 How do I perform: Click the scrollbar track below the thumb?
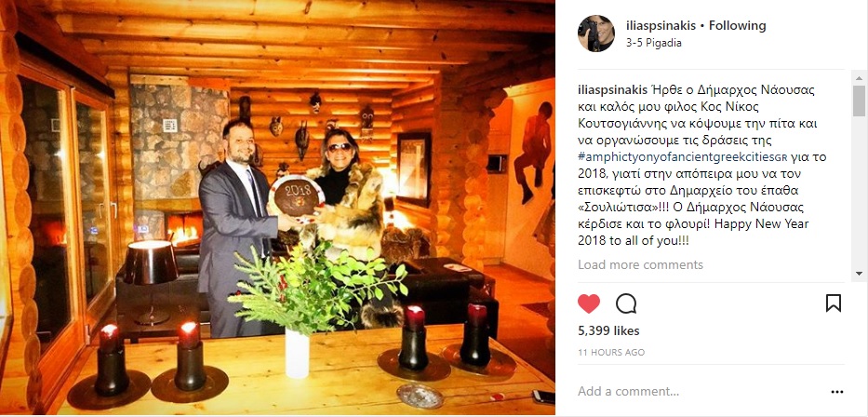859,192
